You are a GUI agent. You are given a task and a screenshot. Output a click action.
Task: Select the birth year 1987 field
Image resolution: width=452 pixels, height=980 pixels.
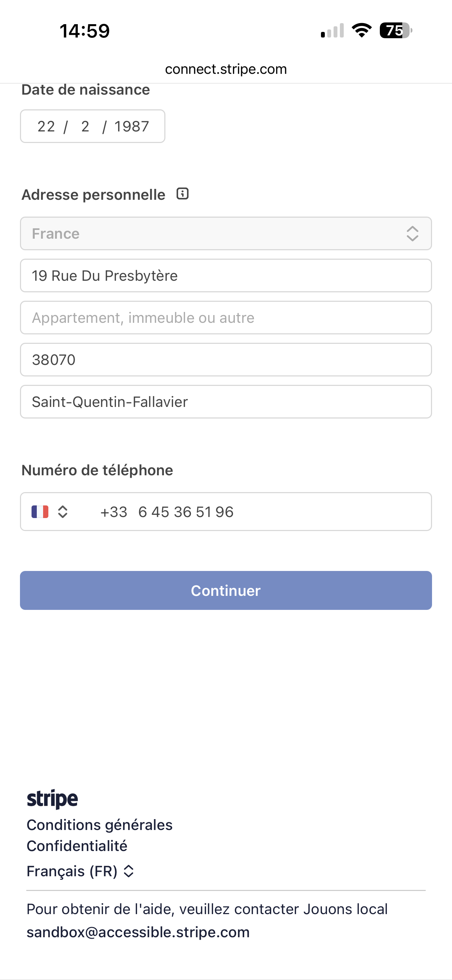tap(132, 126)
